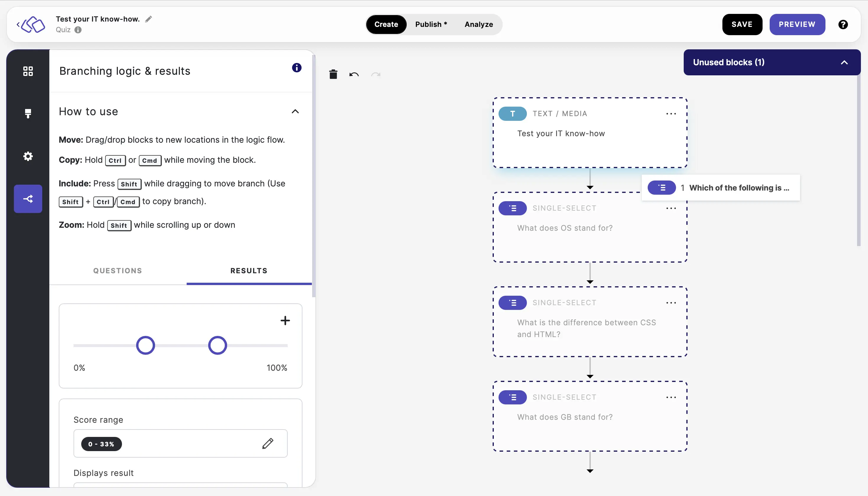Select the branching logic sidebar icon
Screen dimensions: 868x496
[x=28, y=199]
